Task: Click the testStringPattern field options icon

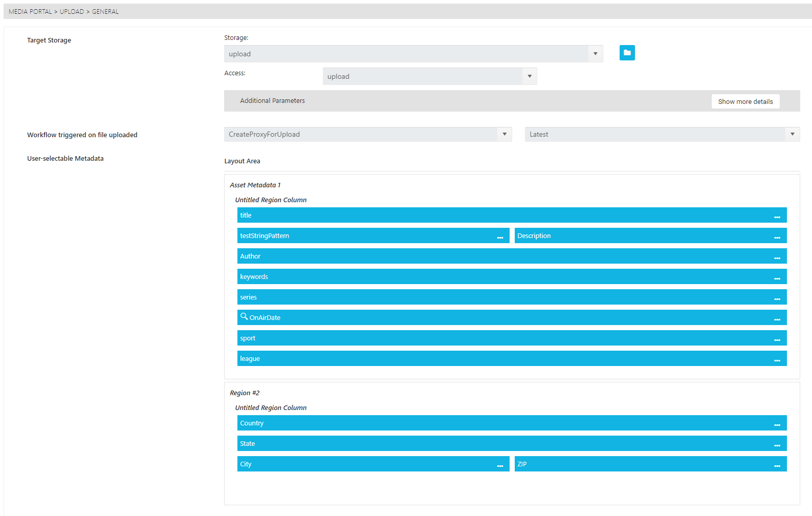Action: [x=499, y=236]
